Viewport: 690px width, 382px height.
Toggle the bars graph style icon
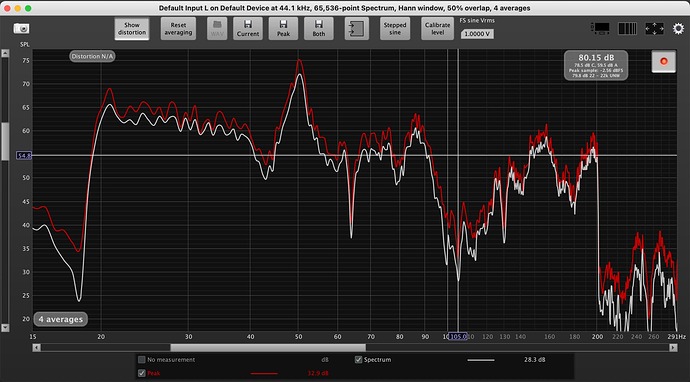click(627, 29)
